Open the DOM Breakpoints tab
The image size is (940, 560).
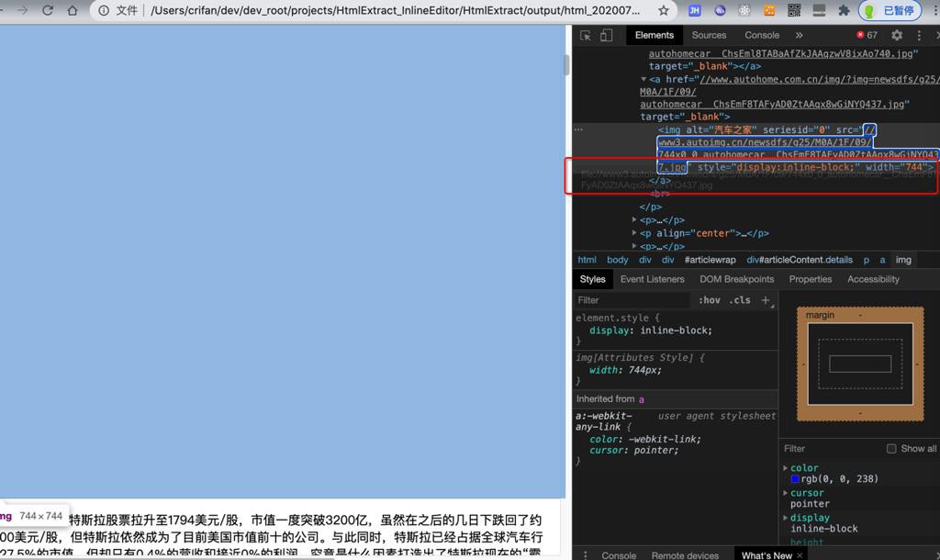737,279
